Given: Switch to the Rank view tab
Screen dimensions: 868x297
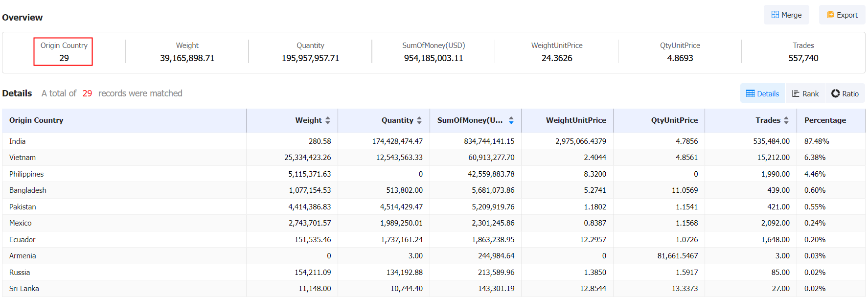Looking at the screenshot, I should [x=805, y=93].
